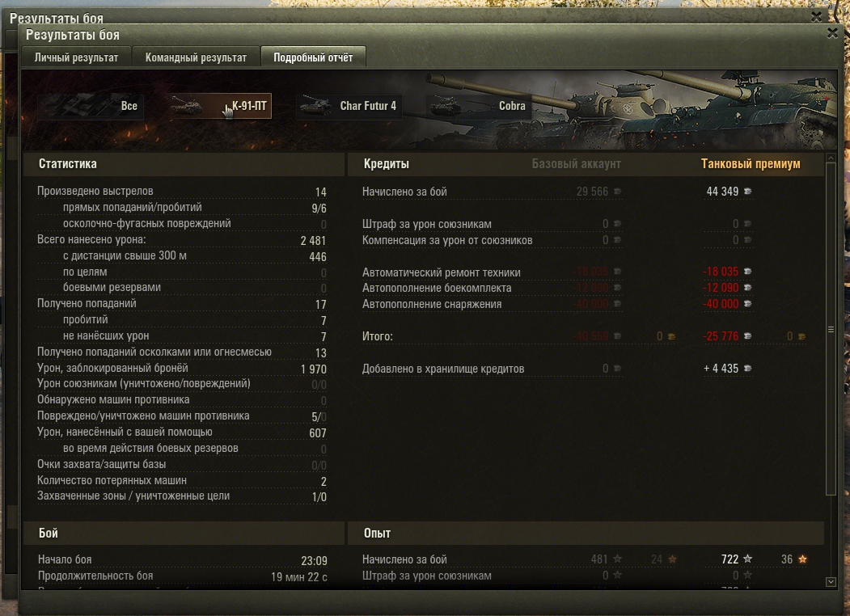Click silver star icon beside 722 experience
Screen dimensions: 850x616
(747, 559)
